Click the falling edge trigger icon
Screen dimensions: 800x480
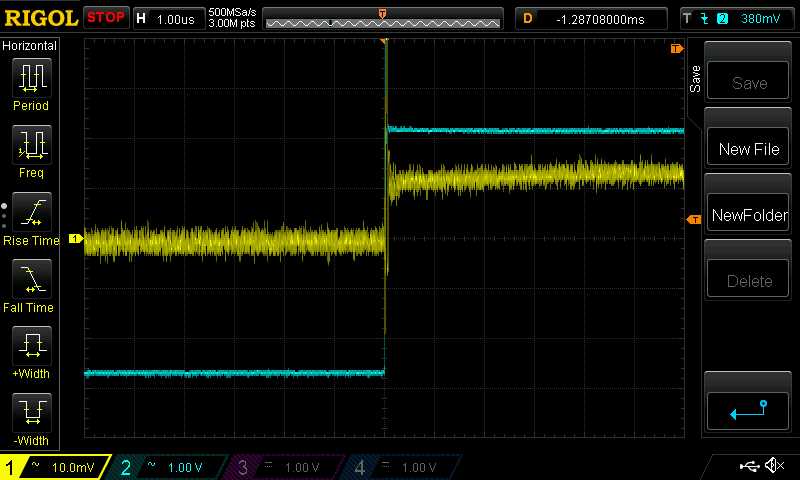[x=705, y=19]
